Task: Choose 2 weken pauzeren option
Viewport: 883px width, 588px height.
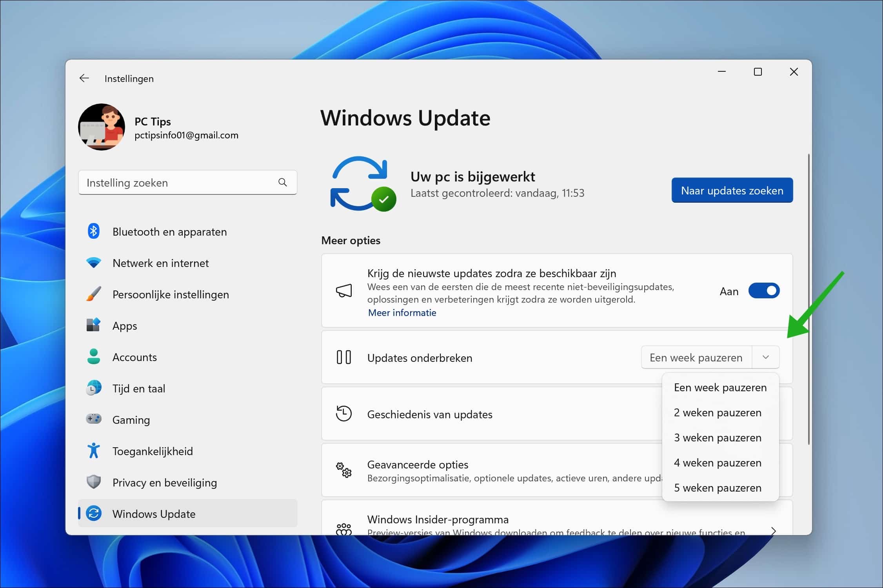Action: click(x=720, y=412)
